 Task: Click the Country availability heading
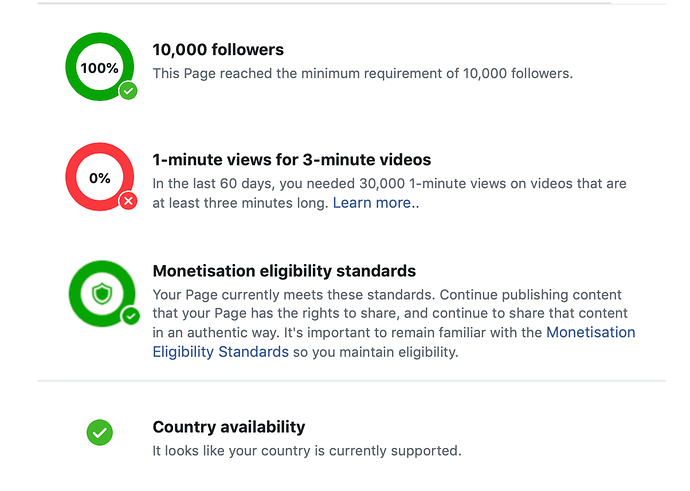click(x=229, y=427)
